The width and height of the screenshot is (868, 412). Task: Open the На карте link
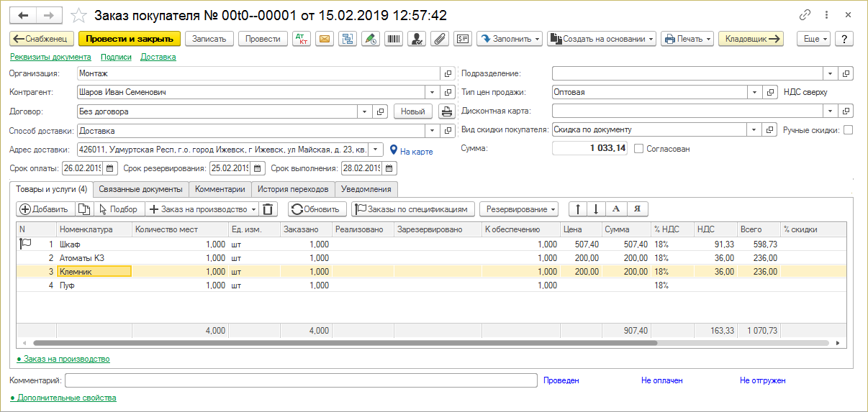[x=416, y=152]
